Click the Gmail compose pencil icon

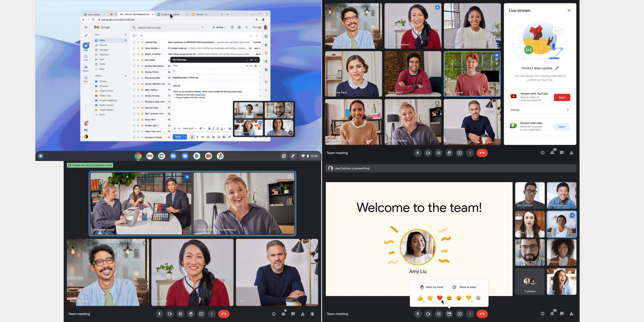[86, 36]
